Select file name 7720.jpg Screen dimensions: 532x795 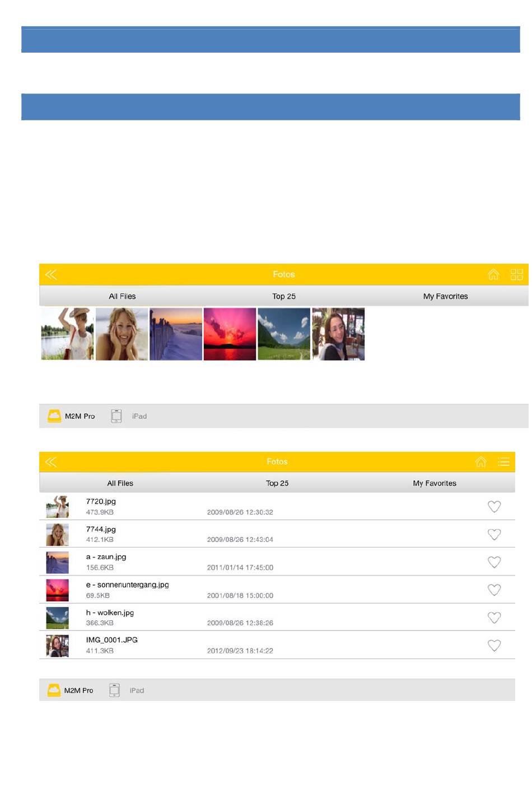pyautogui.click(x=101, y=502)
